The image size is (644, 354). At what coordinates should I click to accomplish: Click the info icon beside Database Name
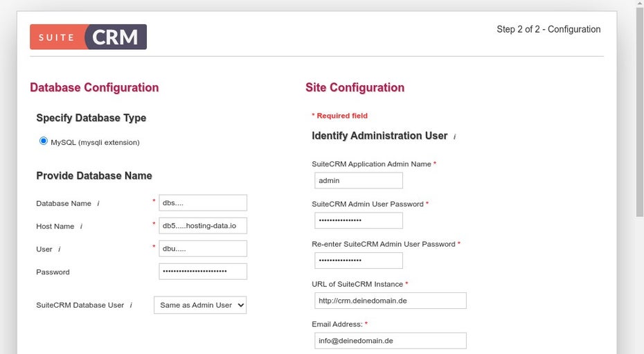98,204
